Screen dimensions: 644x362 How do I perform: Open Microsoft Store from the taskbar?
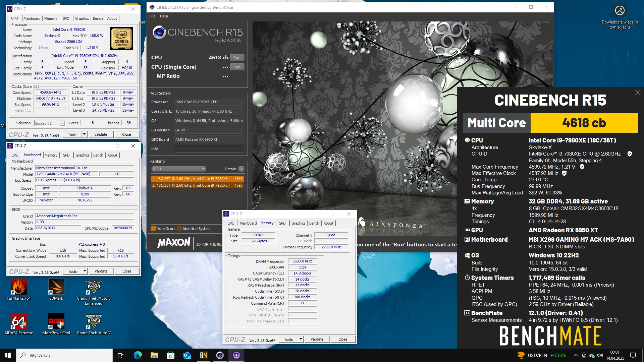[x=170, y=355]
